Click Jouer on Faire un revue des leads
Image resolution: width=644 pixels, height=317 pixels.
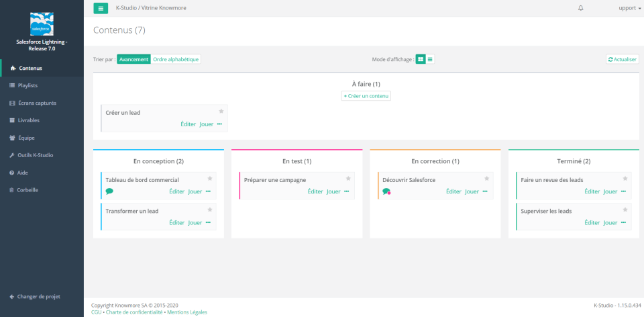point(610,191)
